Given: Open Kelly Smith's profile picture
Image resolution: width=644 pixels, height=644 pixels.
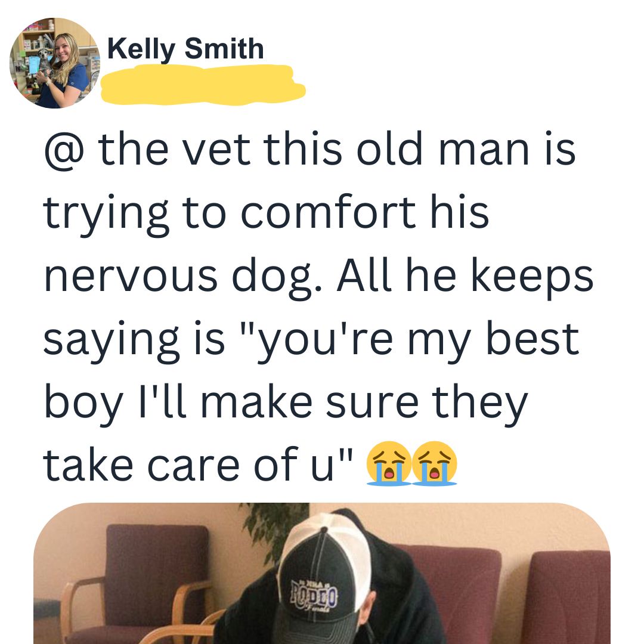Looking at the screenshot, I should (x=55, y=63).
